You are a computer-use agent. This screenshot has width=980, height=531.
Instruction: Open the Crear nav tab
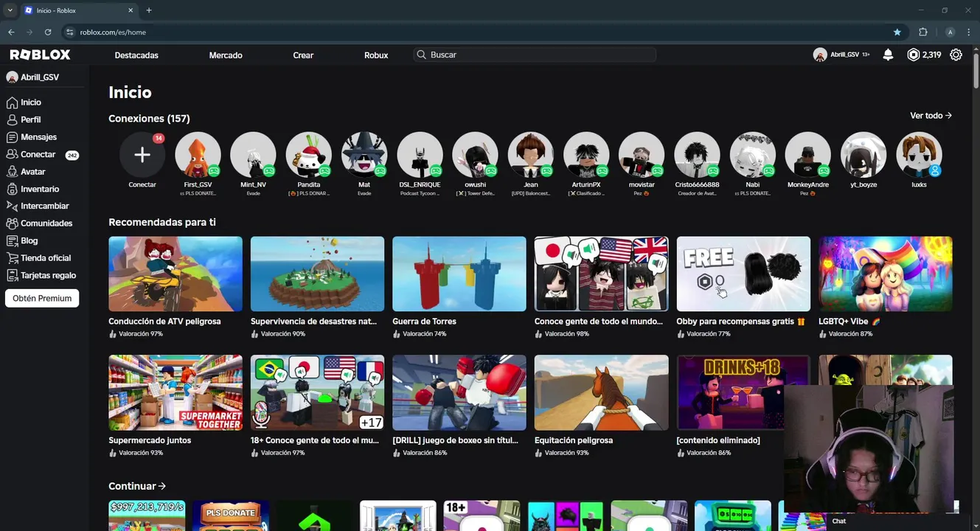point(303,55)
